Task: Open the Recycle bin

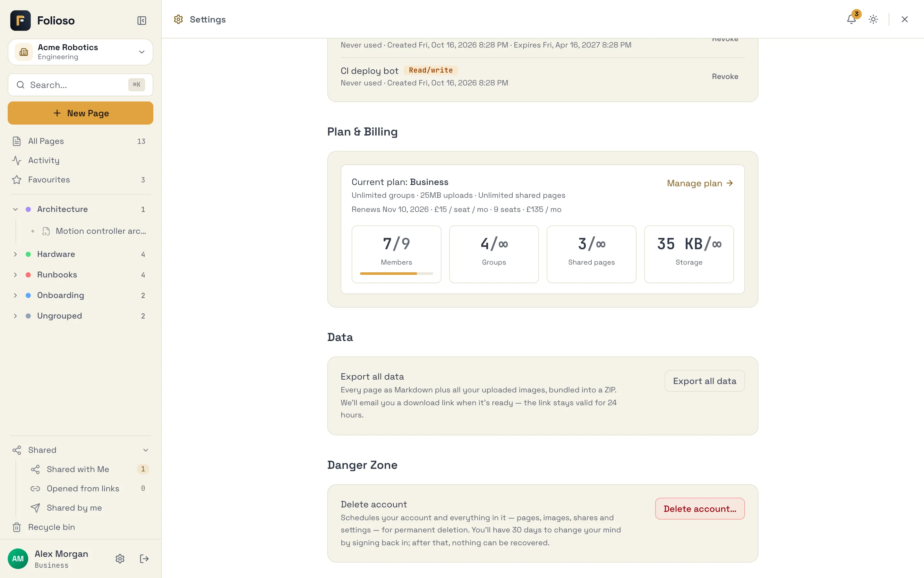Action: point(80,527)
